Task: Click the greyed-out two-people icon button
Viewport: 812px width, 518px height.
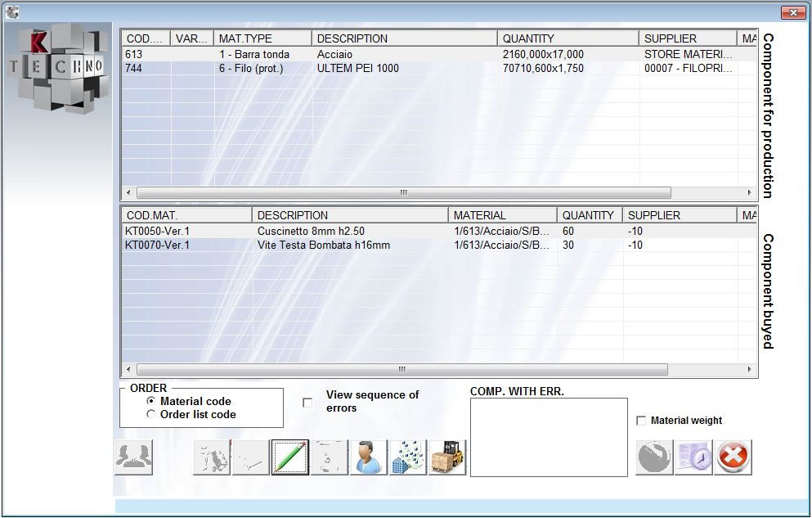Action: tap(133, 457)
